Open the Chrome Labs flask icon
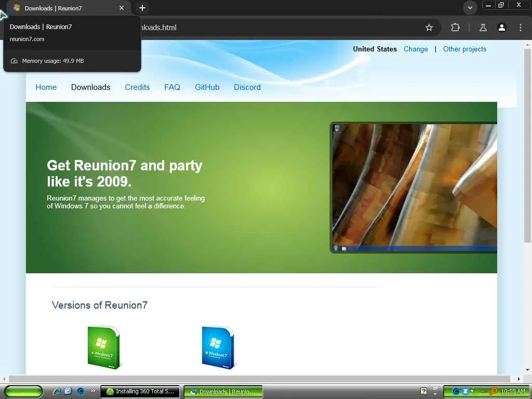The image size is (532, 399). coord(483,28)
